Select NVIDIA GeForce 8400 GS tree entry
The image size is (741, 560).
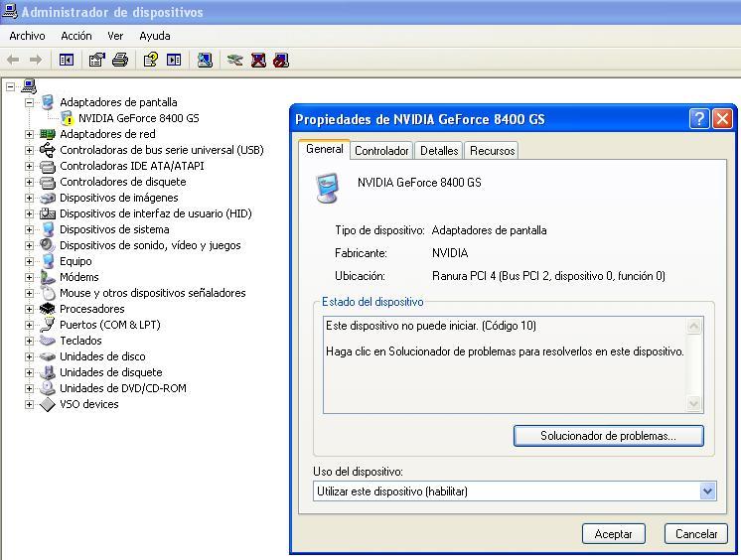pyautogui.click(x=138, y=118)
